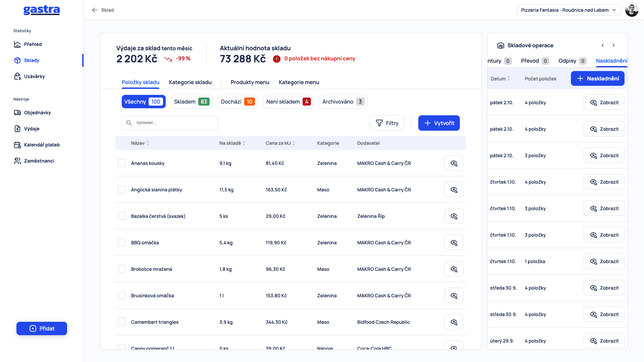View details of Camembert triangles item

pos(453,322)
